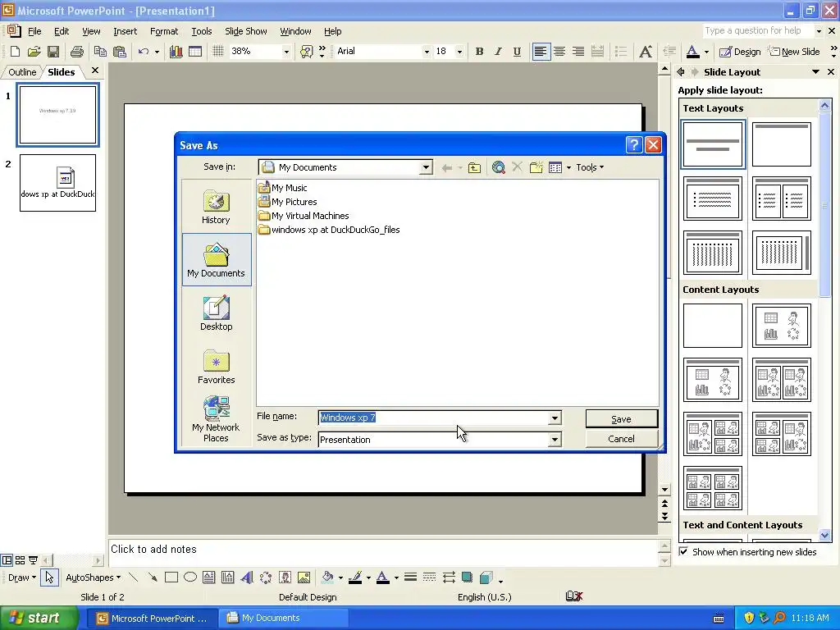840x630 pixels.
Task: Click the Save floppy disk icon
Action: tap(53, 52)
